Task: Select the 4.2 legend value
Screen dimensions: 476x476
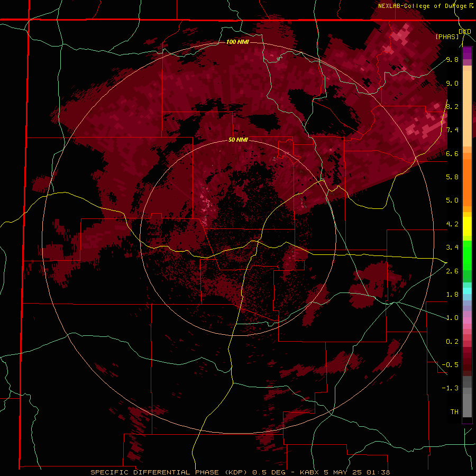Action: coord(452,224)
